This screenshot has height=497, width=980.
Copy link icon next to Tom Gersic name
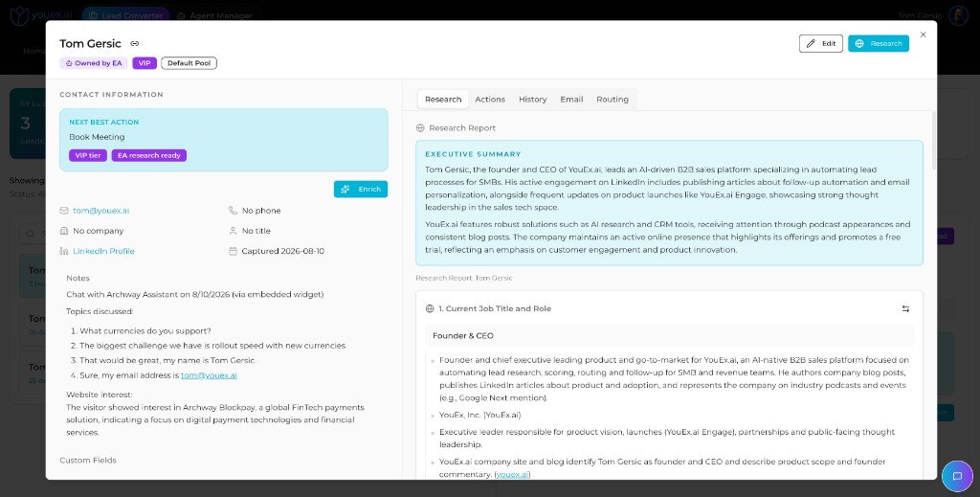[x=134, y=44]
